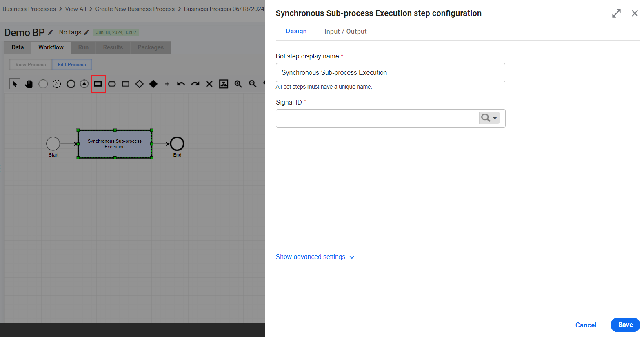Delete the selected element with X tool

209,84
